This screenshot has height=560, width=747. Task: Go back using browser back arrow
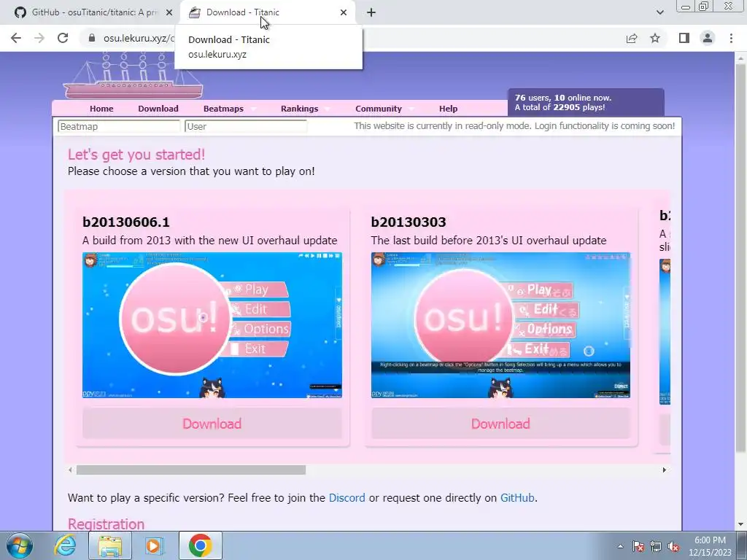pos(16,38)
